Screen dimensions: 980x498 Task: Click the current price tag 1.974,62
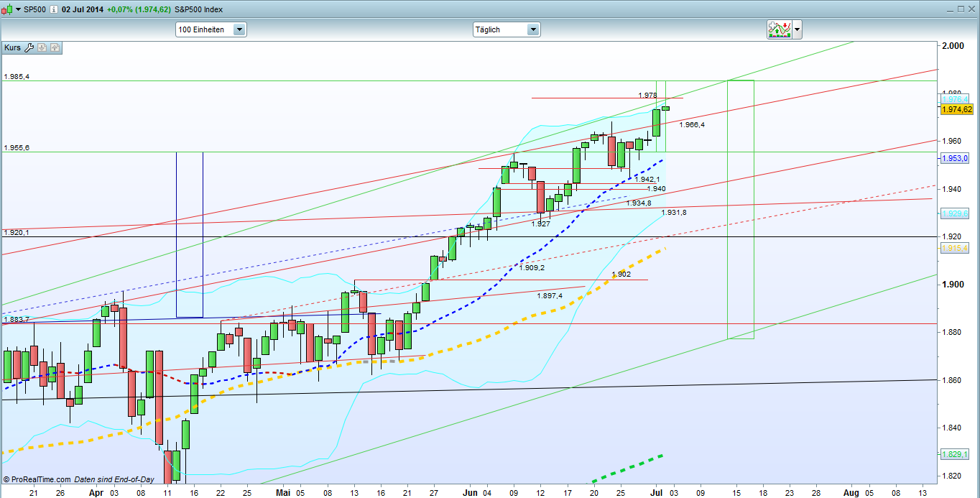[x=957, y=109]
